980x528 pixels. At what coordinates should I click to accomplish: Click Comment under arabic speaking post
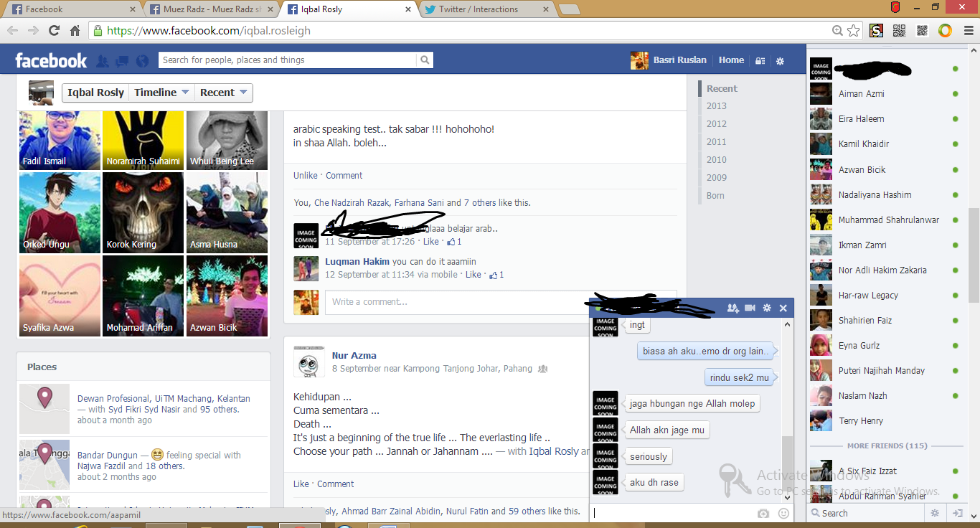coord(344,176)
